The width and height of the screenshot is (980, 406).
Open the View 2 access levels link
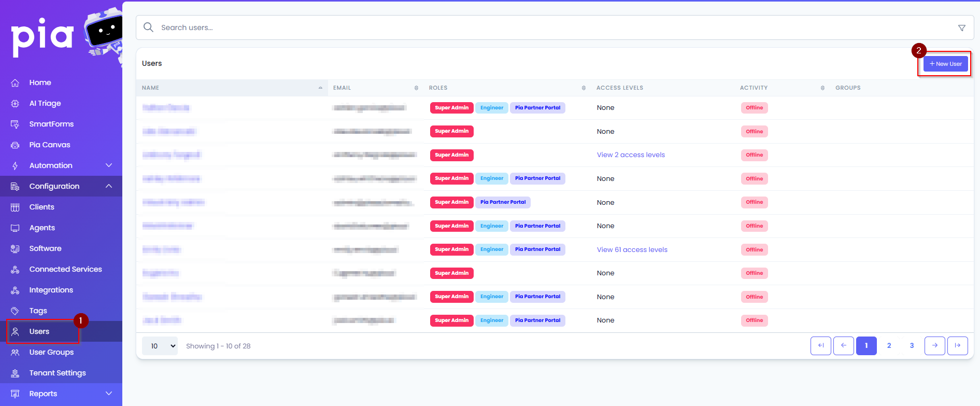(631, 155)
